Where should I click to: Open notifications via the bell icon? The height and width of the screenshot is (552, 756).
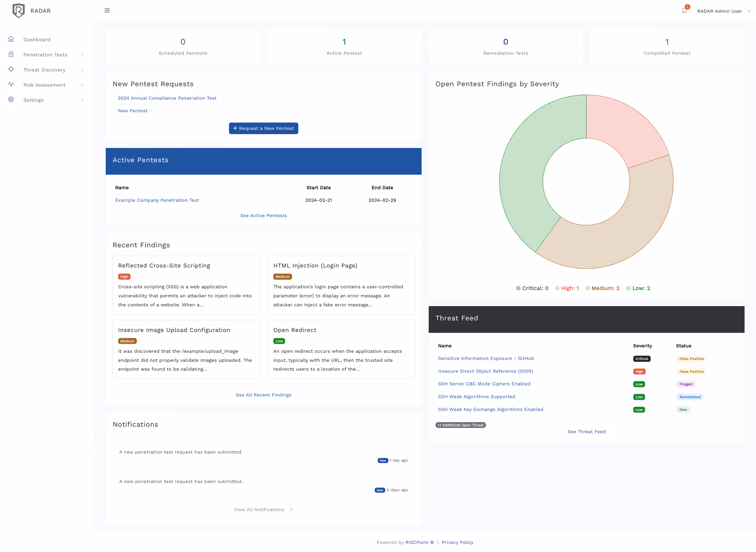coord(684,11)
